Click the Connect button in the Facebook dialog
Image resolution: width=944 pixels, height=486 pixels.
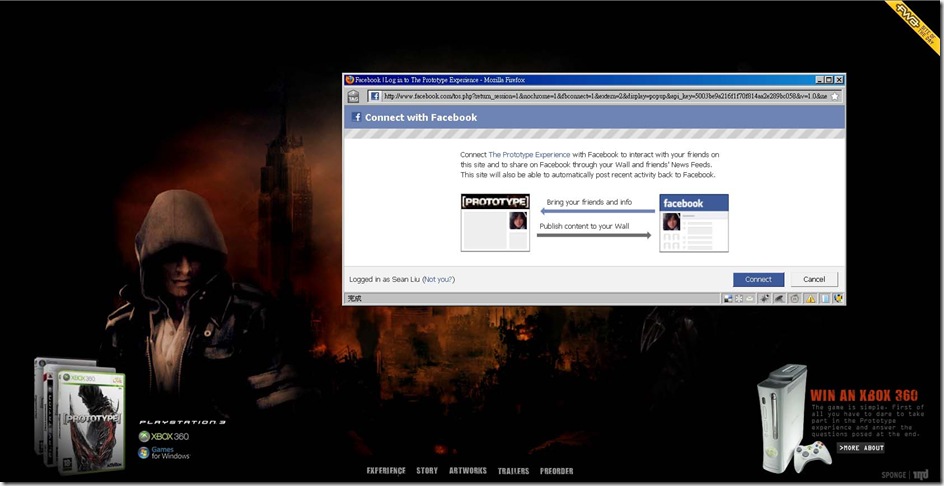pos(758,279)
